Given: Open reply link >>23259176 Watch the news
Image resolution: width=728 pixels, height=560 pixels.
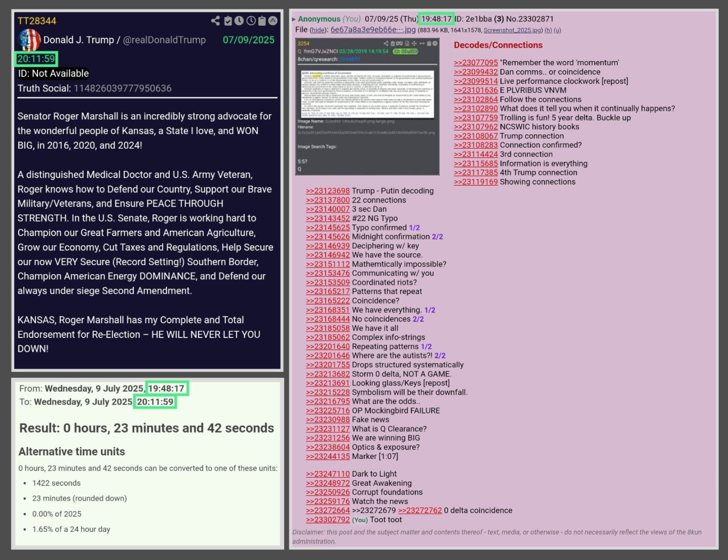Looking at the screenshot, I should tap(328, 501).
